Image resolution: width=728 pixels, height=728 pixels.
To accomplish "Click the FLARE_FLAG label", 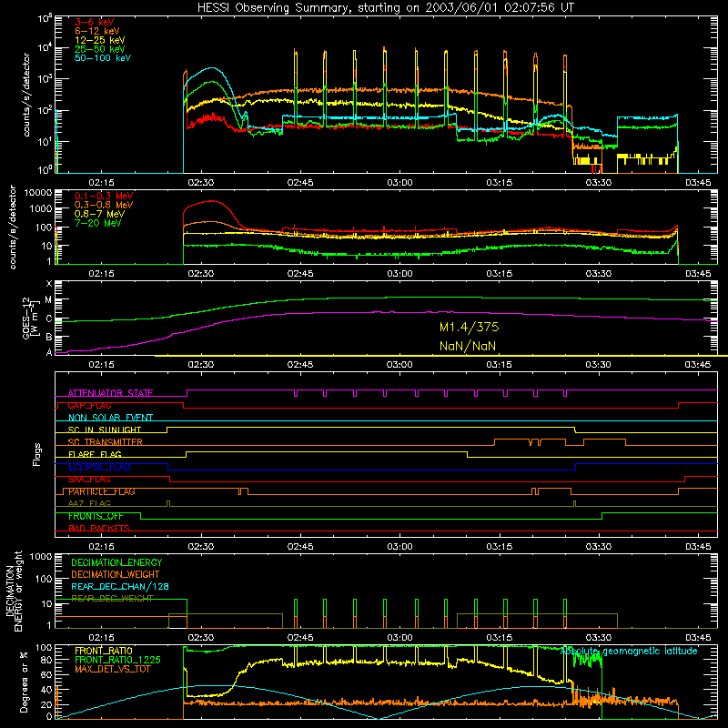I will 95,454.
